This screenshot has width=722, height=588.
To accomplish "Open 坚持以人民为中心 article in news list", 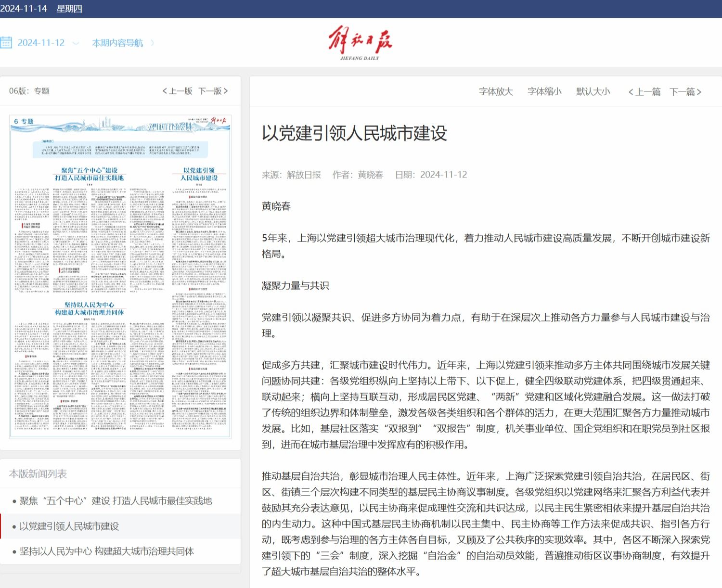I will [x=106, y=551].
